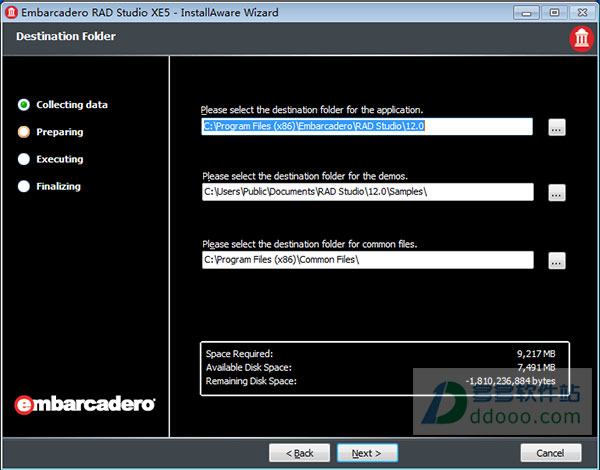Click the Common Files path field

(368, 260)
